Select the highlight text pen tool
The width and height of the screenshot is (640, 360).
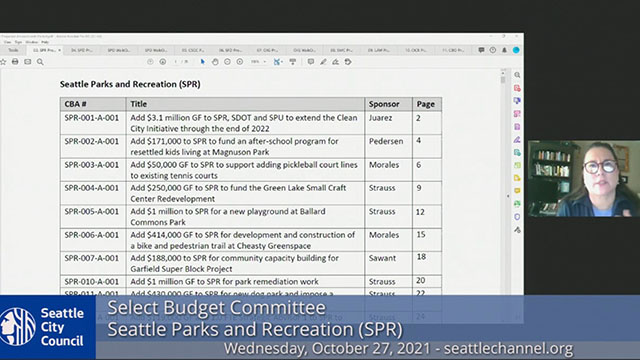(x=323, y=62)
